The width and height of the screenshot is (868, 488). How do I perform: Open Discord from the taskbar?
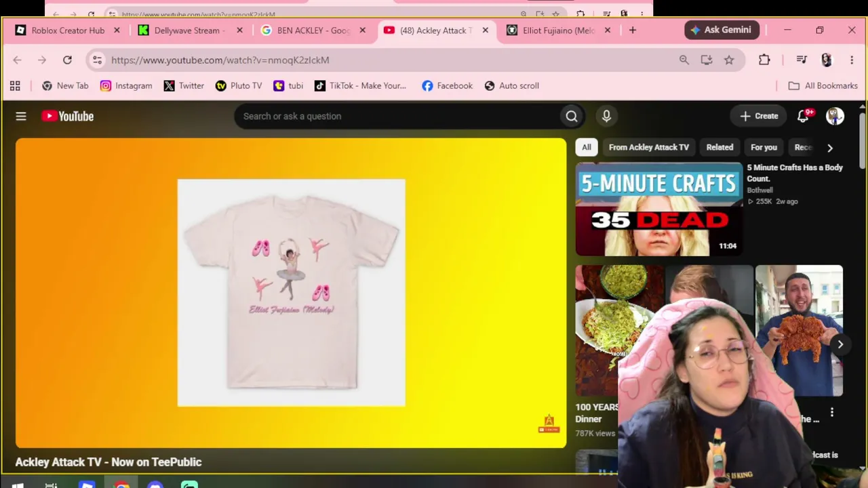[x=155, y=485]
